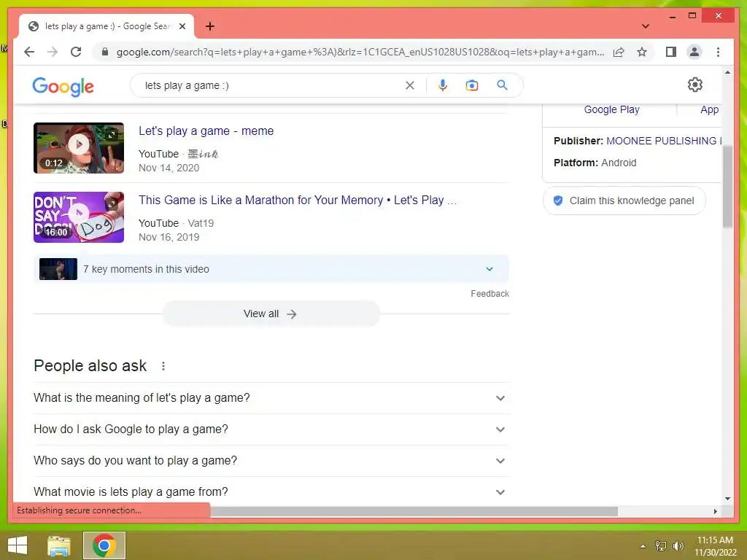View site security lock info
This screenshot has width=747, height=560.
click(105, 52)
